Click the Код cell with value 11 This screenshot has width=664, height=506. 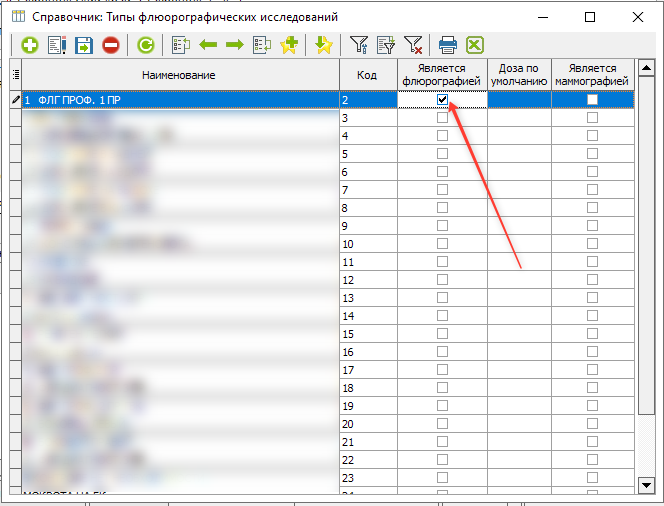[x=368, y=262]
